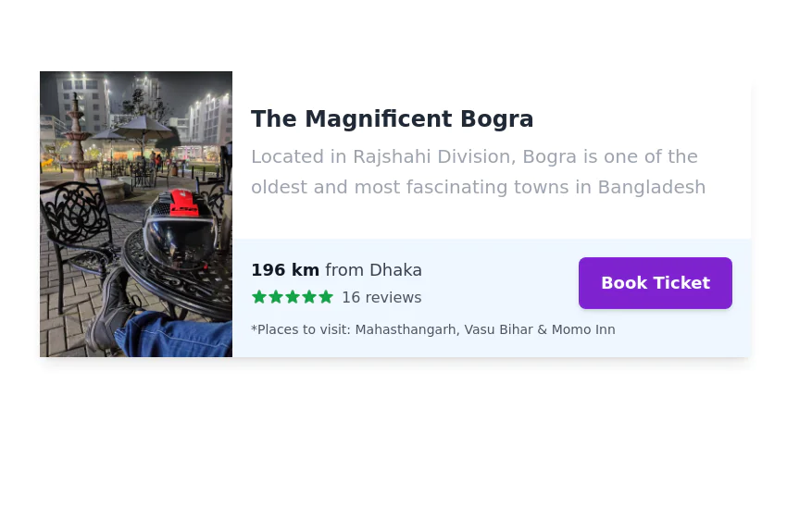Image resolution: width=812 pixels, height=520 pixels.
Task: Click the 196 km distance text
Action: (285, 270)
